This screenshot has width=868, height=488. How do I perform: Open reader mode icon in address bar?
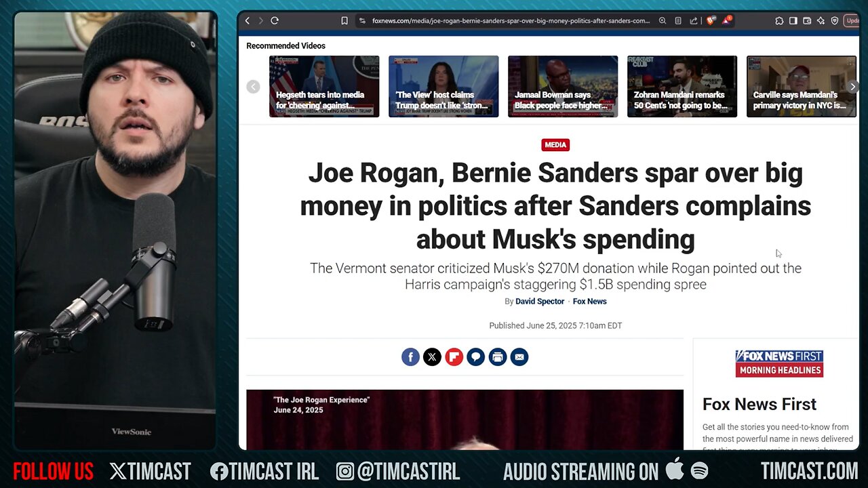(678, 21)
